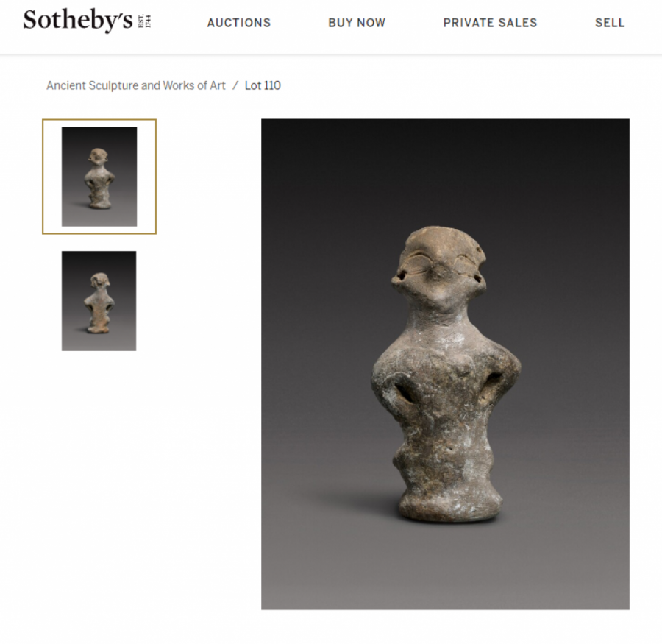Open the AUCTIONS menu

tap(239, 23)
